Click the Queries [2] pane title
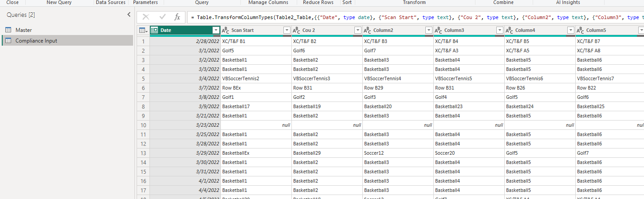 coord(21,15)
